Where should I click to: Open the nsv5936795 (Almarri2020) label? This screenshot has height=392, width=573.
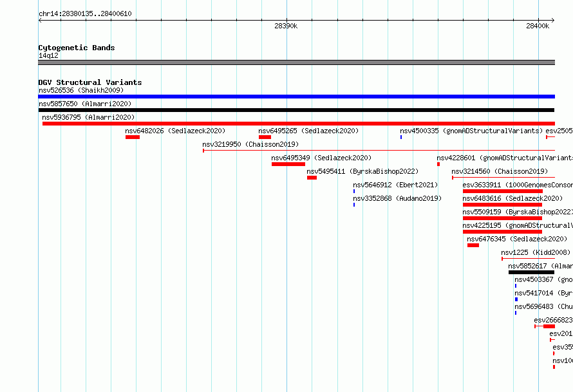click(88, 117)
